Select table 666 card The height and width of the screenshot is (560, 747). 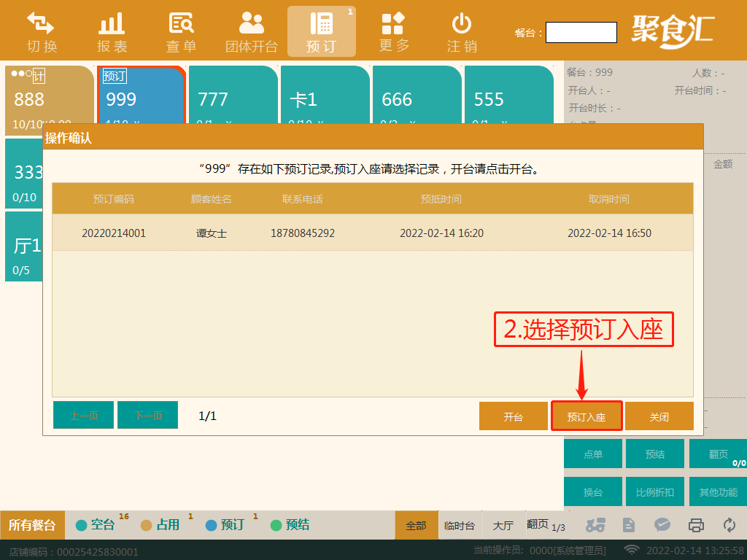tap(417, 96)
